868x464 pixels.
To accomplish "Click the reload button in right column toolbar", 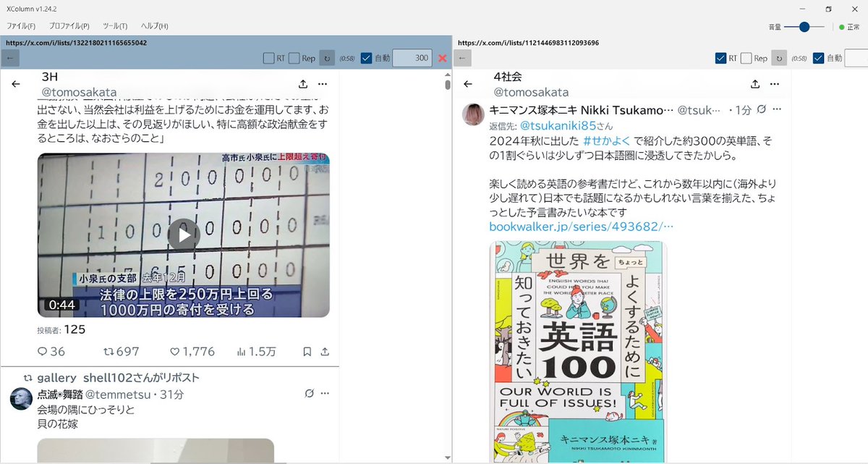I will point(779,58).
